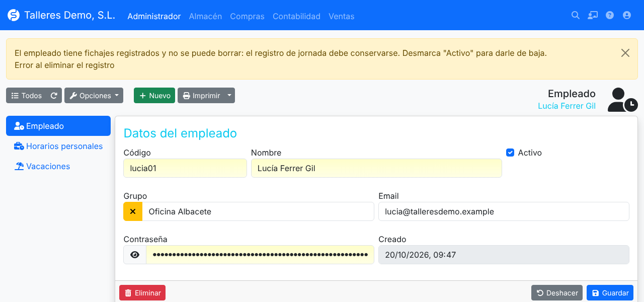Click the remote support screen icon
This screenshot has height=302, width=644.
click(593, 15)
